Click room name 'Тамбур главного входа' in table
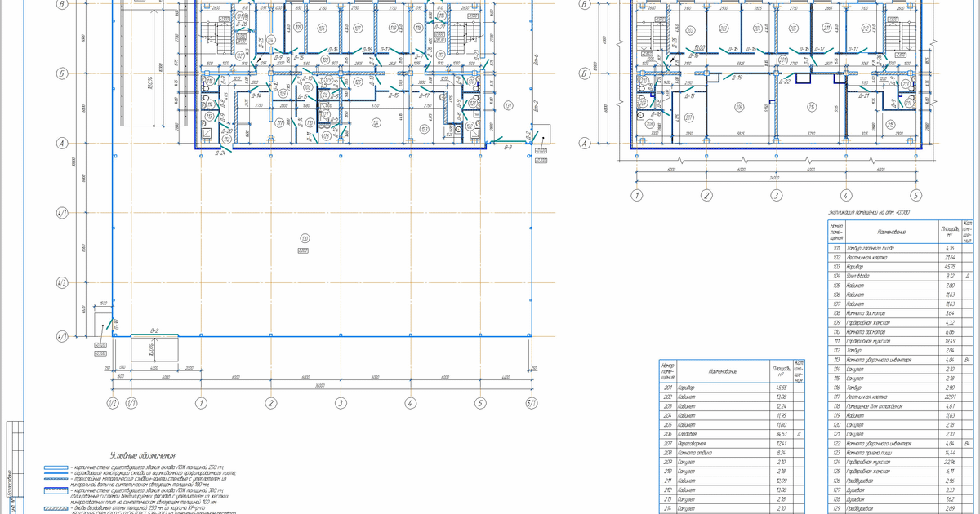 [x=871, y=248]
